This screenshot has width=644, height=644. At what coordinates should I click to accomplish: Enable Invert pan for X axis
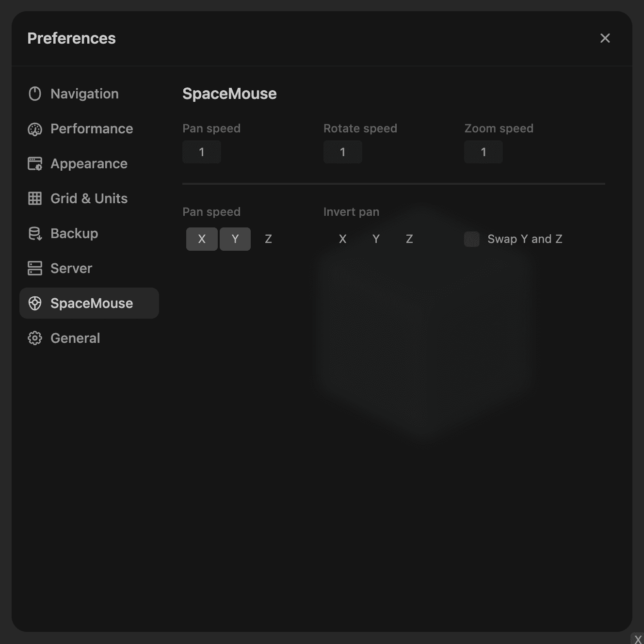point(343,239)
